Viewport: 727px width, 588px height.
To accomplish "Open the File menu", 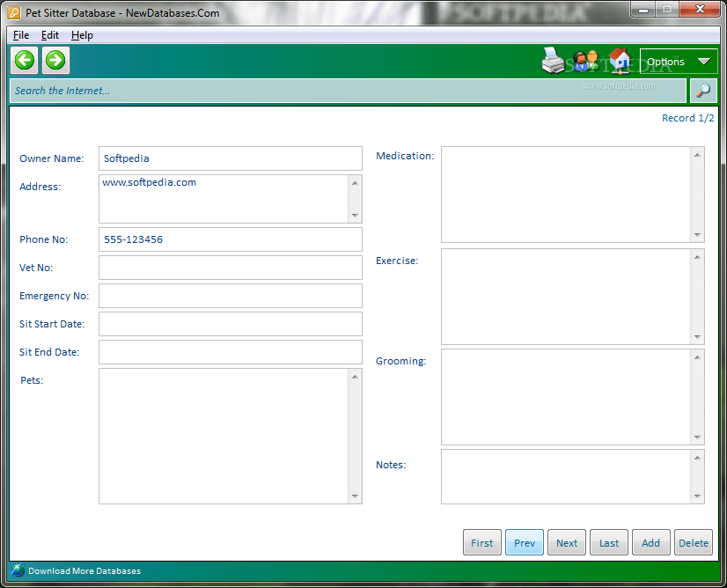I will click(20, 35).
